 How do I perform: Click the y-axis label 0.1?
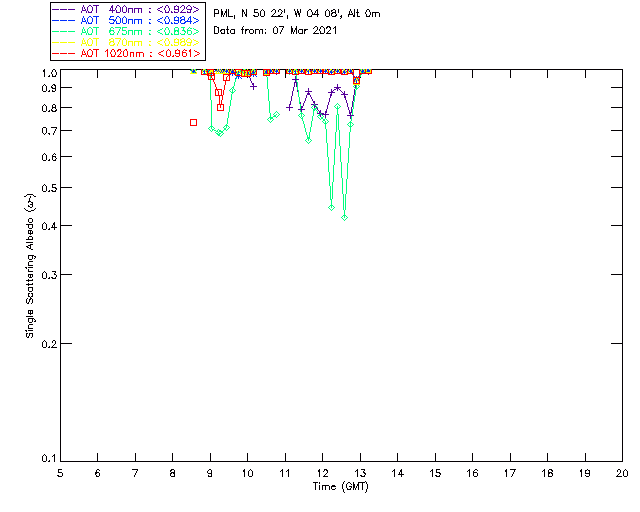point(49,459)
